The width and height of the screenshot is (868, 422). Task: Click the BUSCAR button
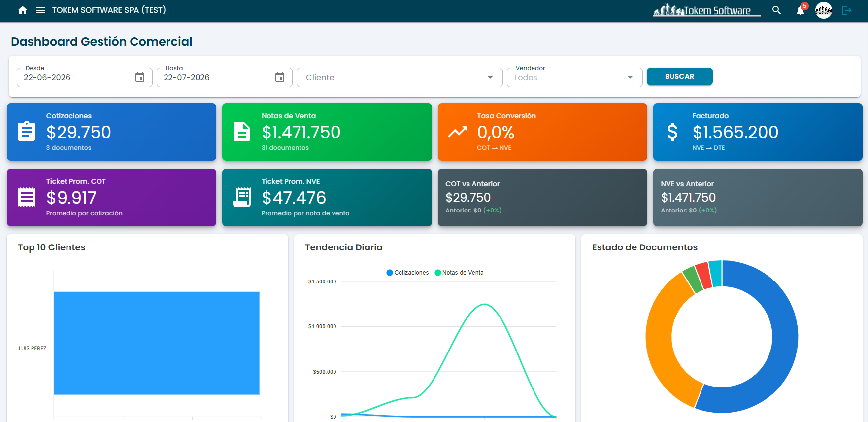click(x=679, y=76)
